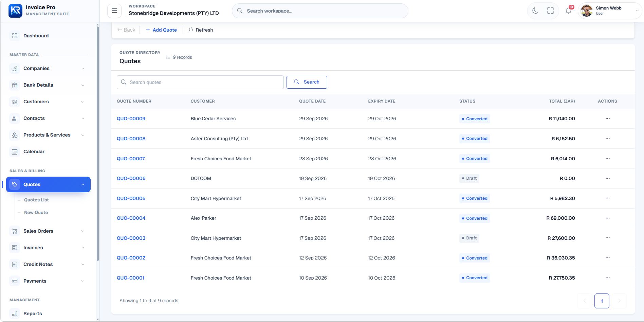
Task: Click the Back button
Action: point(126,30)
